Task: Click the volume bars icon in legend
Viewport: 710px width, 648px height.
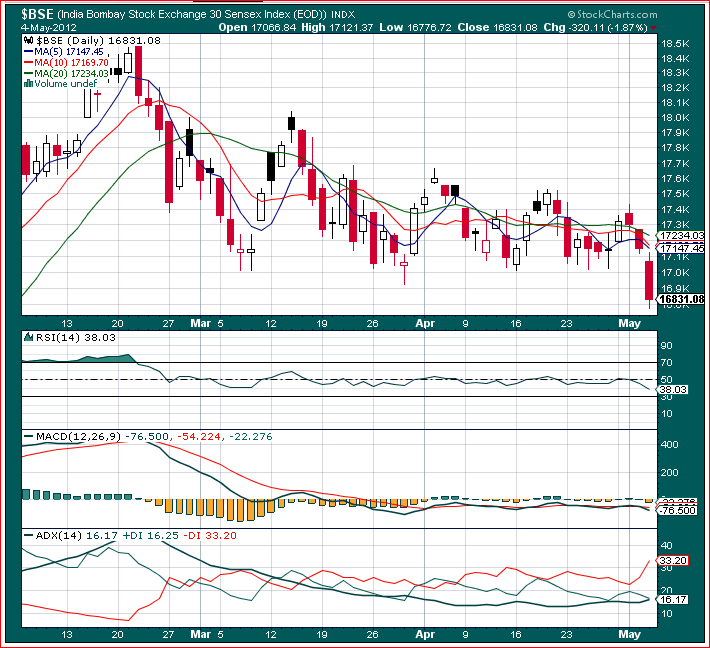Action: (28, 83)
